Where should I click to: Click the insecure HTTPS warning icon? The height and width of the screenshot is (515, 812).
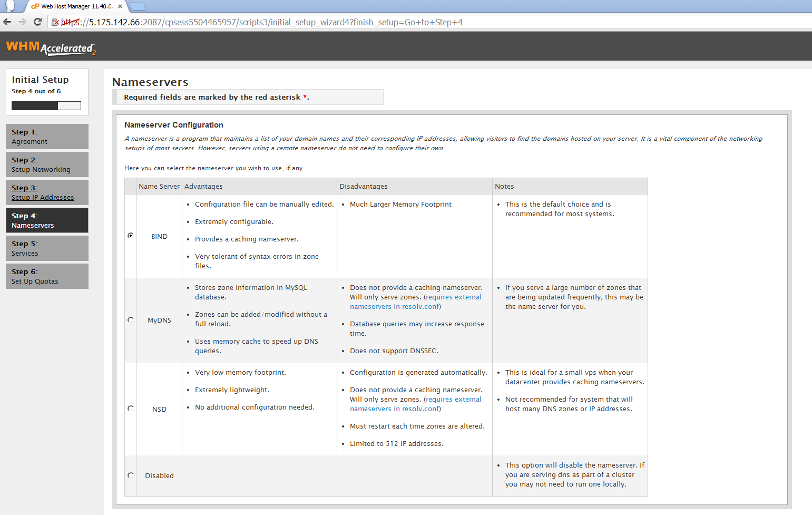click(55, 22)
